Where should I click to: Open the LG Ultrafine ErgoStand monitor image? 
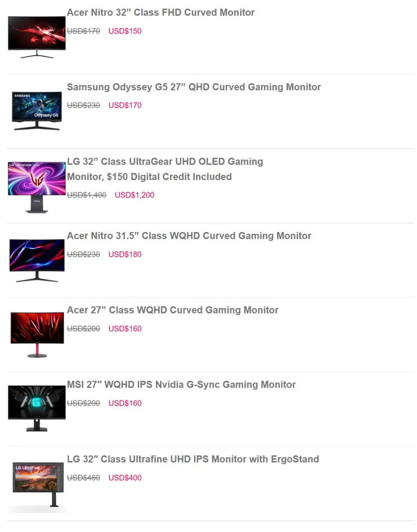tap(38, 485)
